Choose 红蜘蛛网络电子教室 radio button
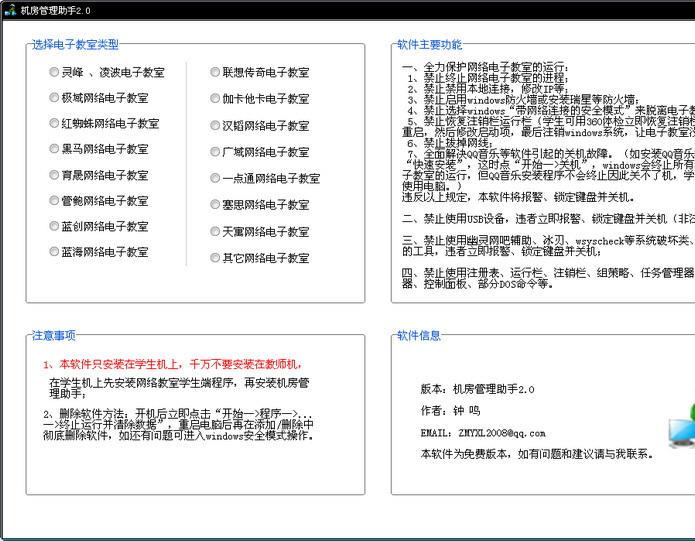Screen dimensions: 695x541 [55, 124]
